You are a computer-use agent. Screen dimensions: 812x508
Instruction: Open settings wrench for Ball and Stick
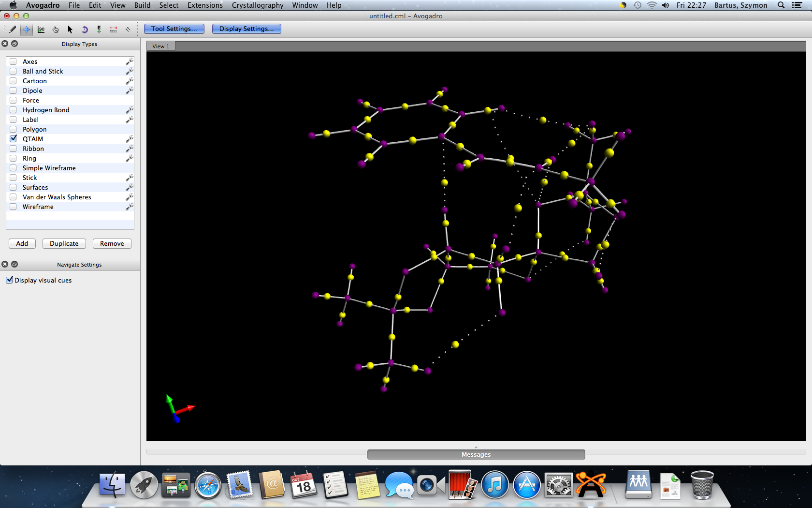click(x=130, y=71)
